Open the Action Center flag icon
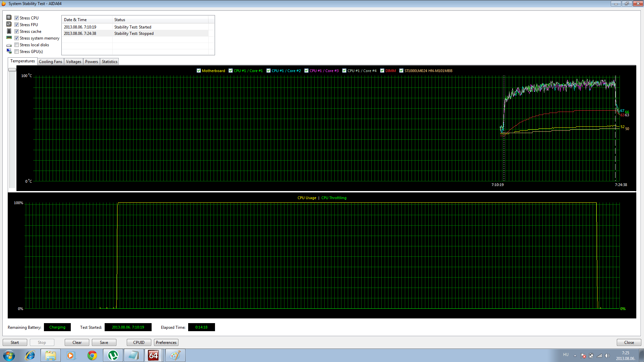 coord(583,356)
